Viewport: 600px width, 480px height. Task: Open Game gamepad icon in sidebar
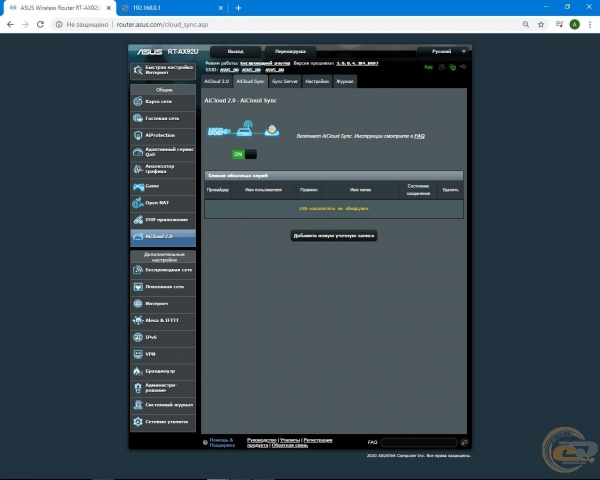tap(138, 186)
